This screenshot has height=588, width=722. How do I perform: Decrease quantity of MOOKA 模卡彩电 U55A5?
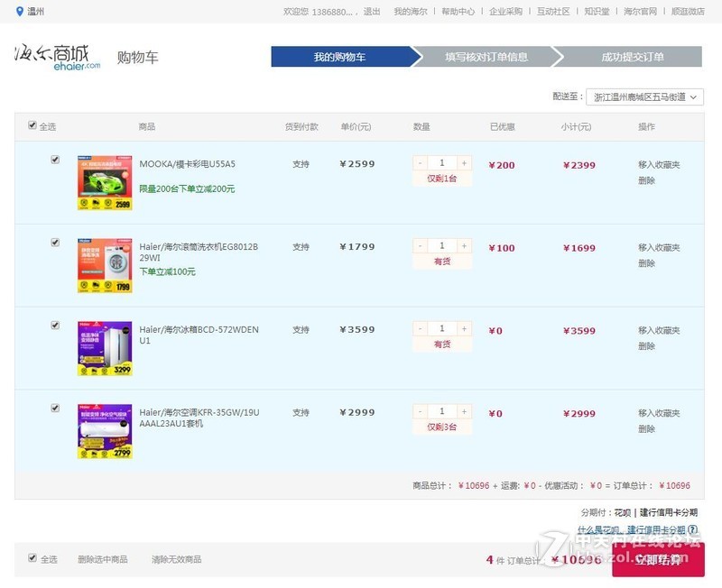coord(420,163)
